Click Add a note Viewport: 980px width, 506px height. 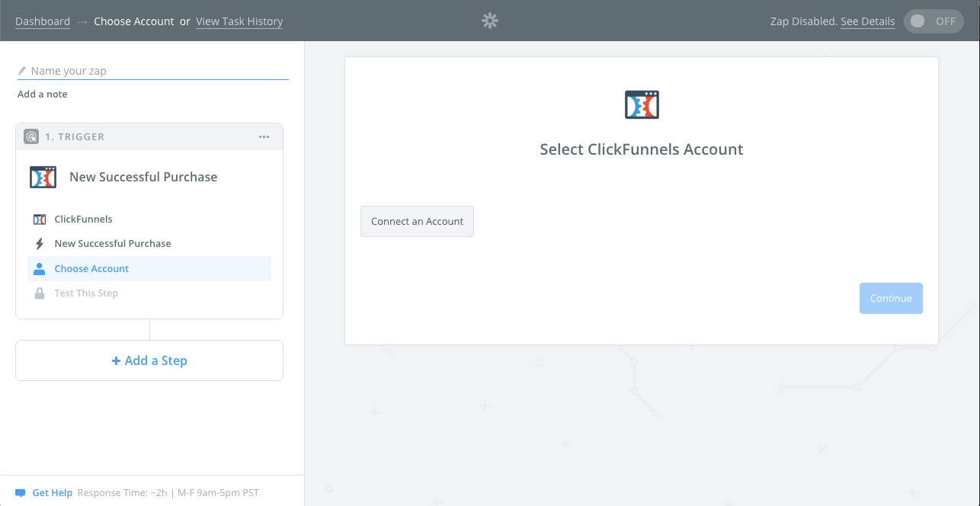coord(43,94)
